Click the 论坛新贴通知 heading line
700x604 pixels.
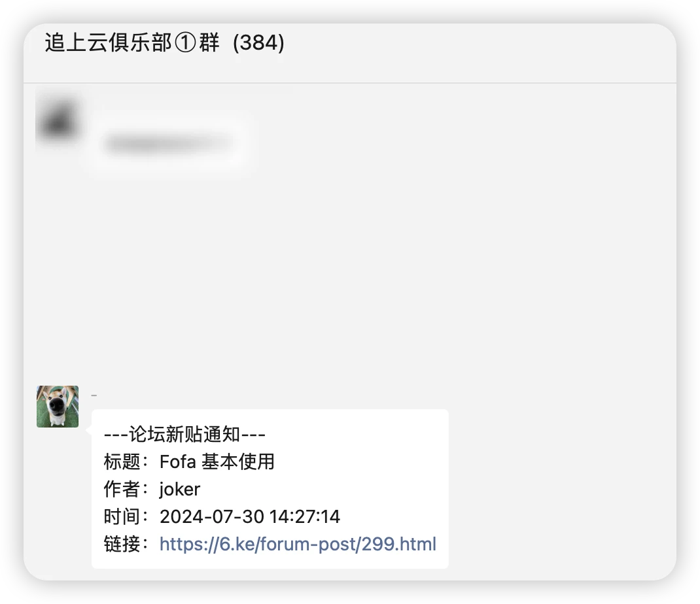coord(184,434)
